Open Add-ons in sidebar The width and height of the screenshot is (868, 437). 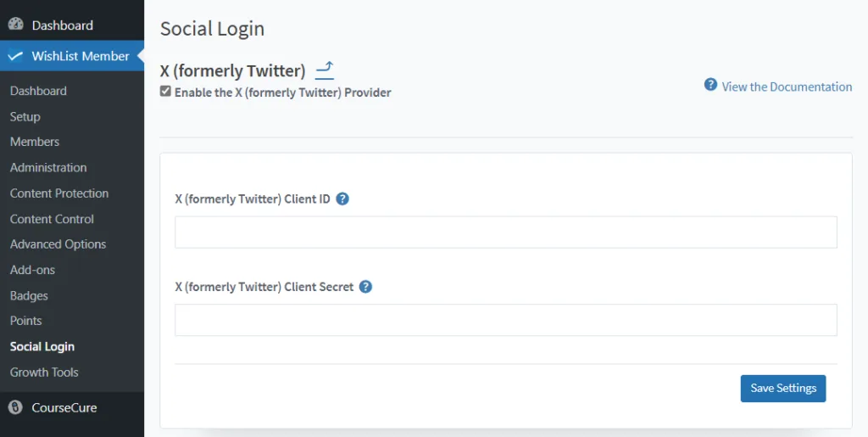click(32, 270)
